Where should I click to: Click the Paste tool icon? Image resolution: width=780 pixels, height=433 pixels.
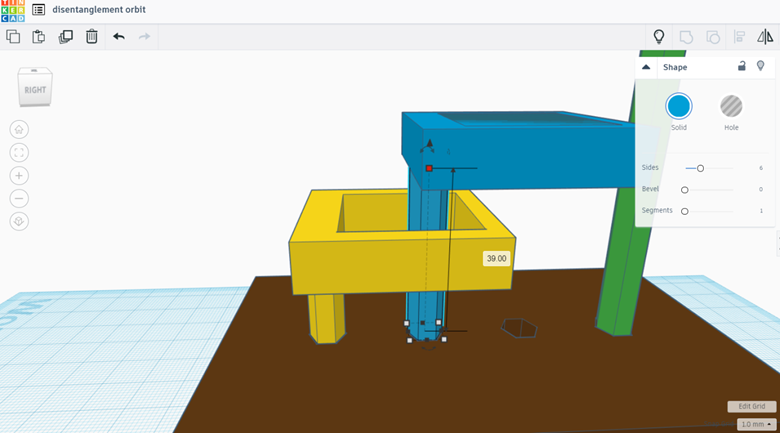tap(39, 36)
